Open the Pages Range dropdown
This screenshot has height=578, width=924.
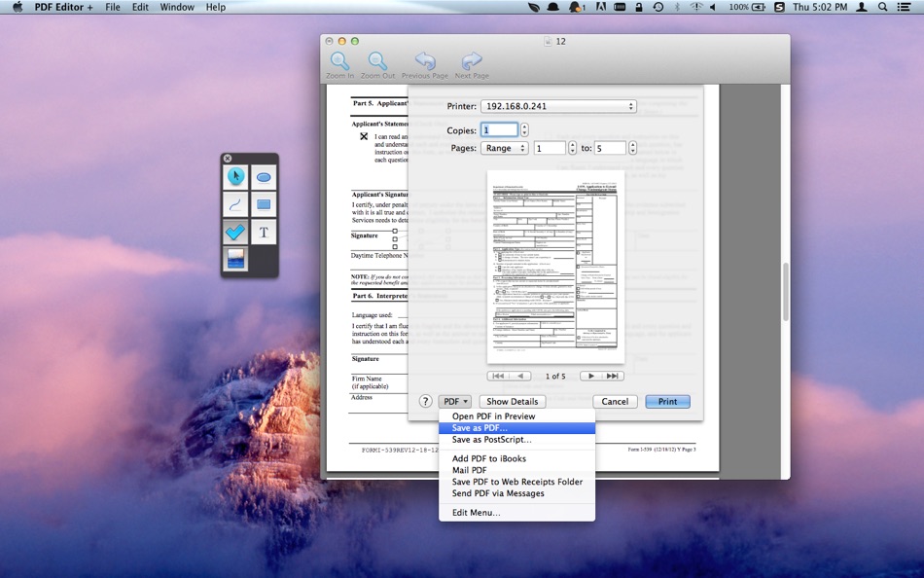(x=505, y=148)
